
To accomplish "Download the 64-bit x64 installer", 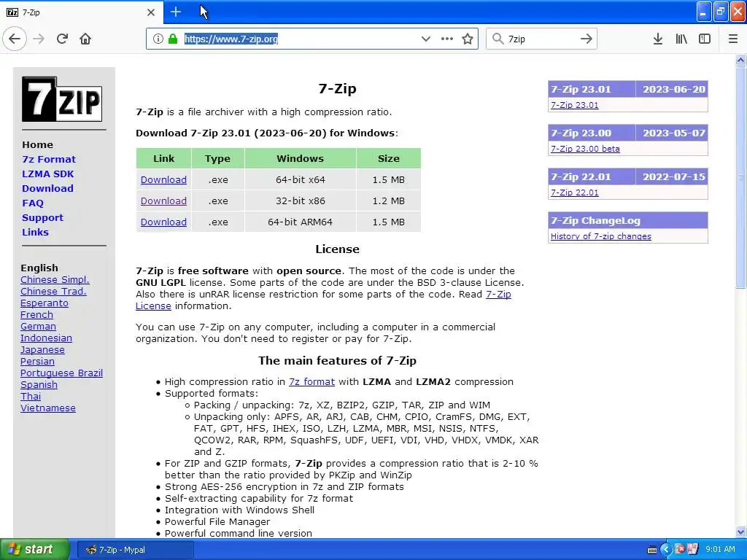I will [163, 180].
